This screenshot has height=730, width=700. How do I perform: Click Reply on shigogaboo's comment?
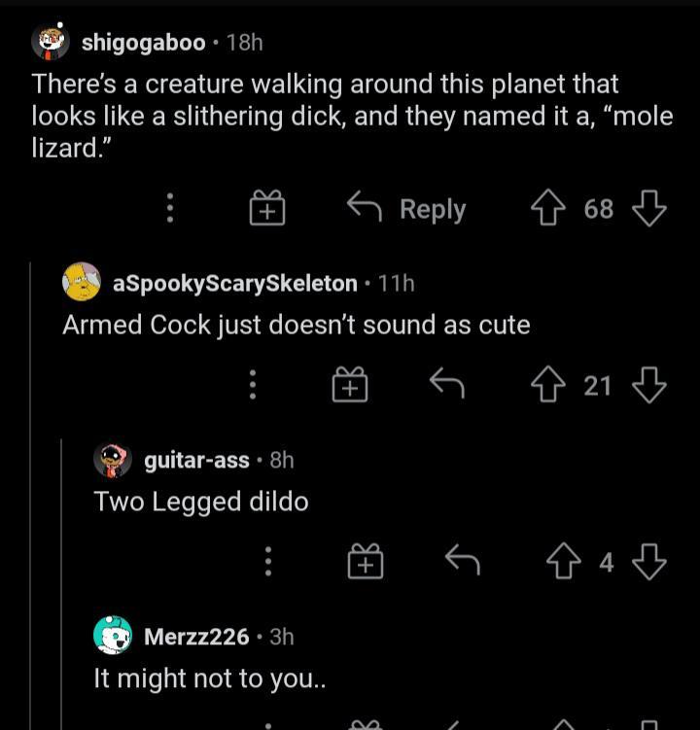point(407,208)
